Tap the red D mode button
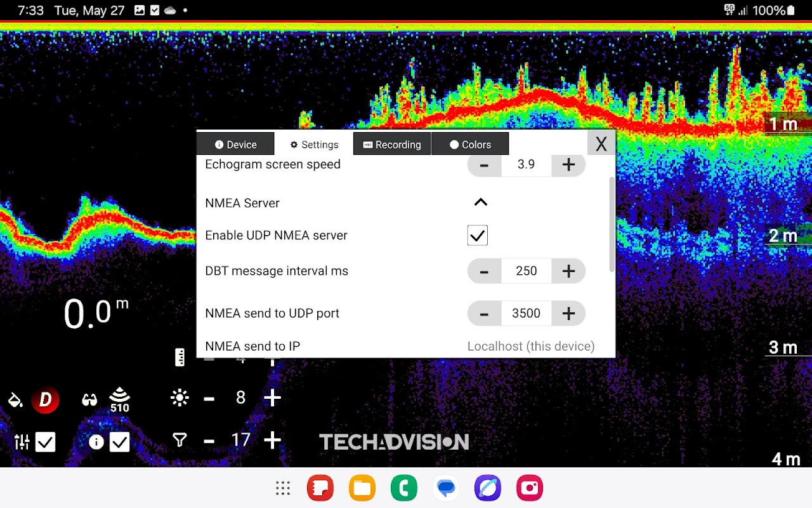The width and height of the screenshot is (812, 508). point(46,400)
